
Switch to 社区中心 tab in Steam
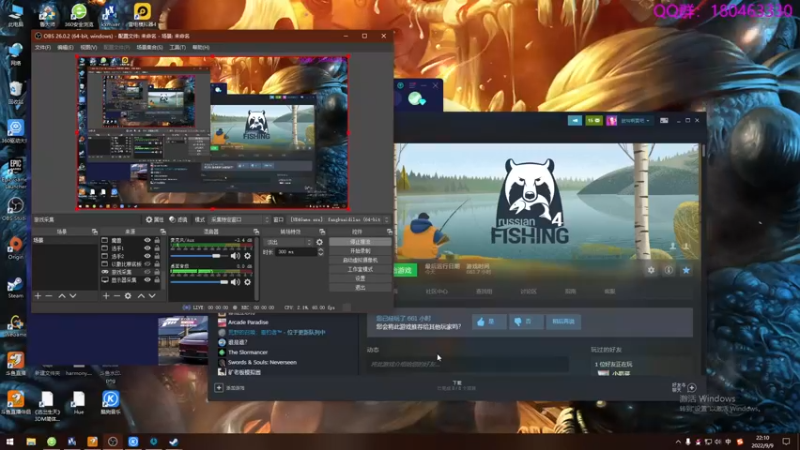point(437,291)
